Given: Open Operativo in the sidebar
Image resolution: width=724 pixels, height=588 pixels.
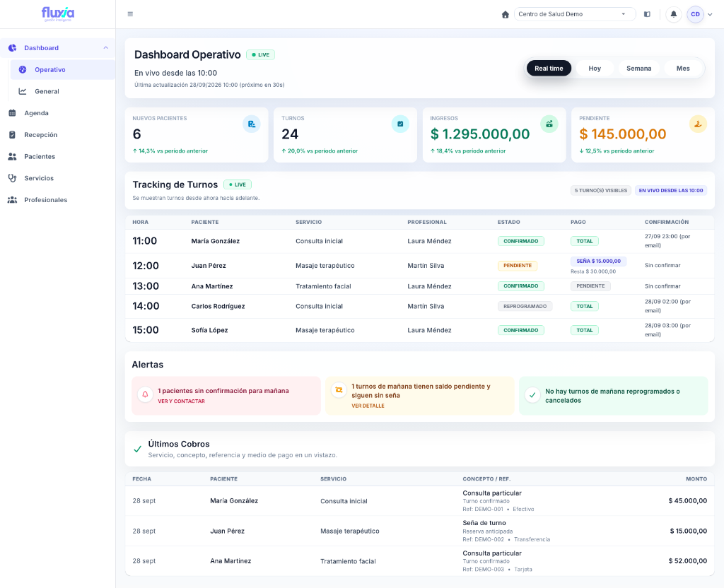Looking at the screenshot, I should tap(63, 70).
